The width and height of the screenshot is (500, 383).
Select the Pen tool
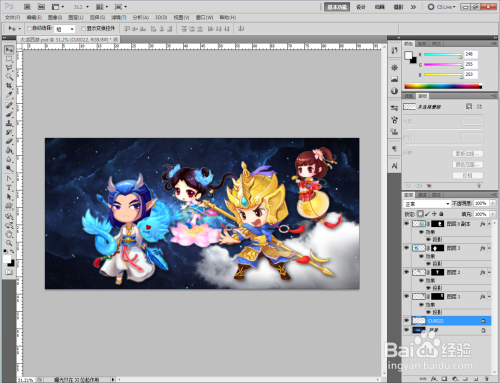9,179
